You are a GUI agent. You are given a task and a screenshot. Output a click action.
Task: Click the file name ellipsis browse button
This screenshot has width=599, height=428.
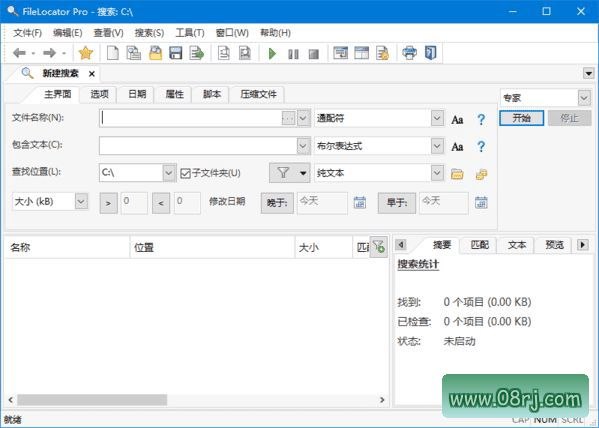coord(288,118)
